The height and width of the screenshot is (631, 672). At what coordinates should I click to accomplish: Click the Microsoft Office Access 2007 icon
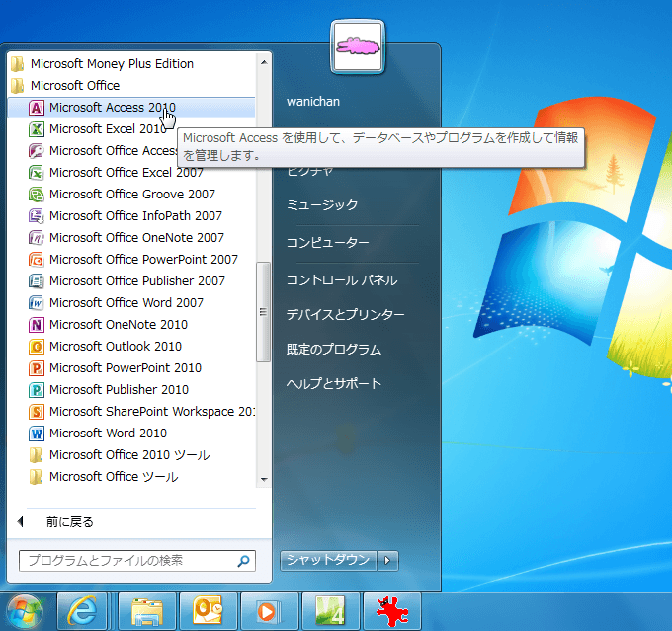37,151
